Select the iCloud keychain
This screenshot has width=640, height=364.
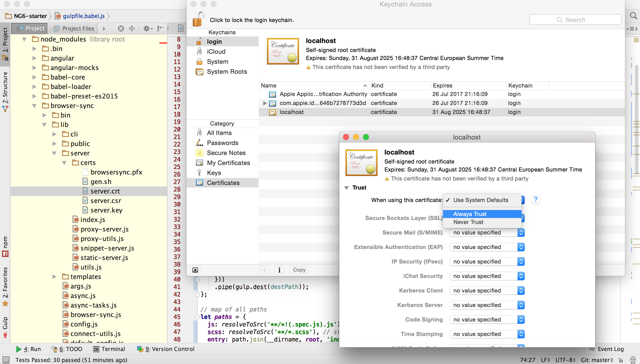(222, 51)
